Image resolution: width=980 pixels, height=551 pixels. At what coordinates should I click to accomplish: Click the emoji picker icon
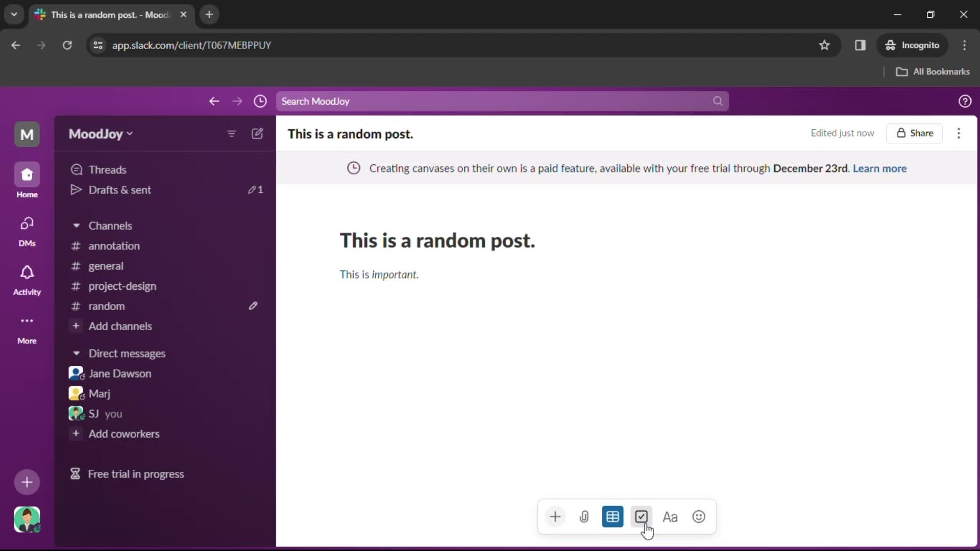[699, 517]
